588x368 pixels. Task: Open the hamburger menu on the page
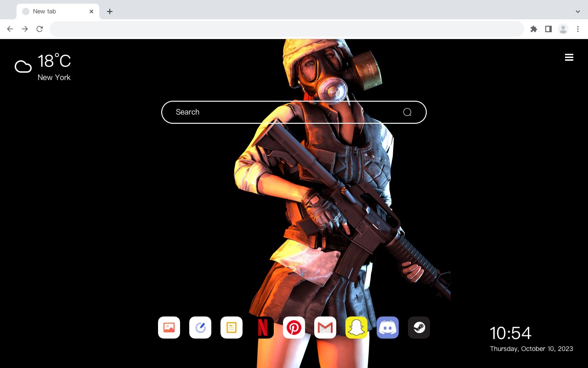coord(569,57)
